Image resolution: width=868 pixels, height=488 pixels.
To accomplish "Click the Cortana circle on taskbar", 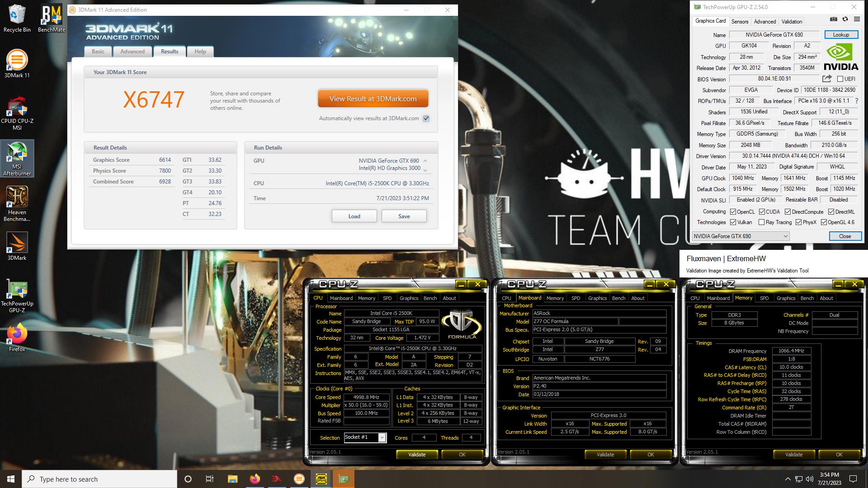I will point(188,479).
